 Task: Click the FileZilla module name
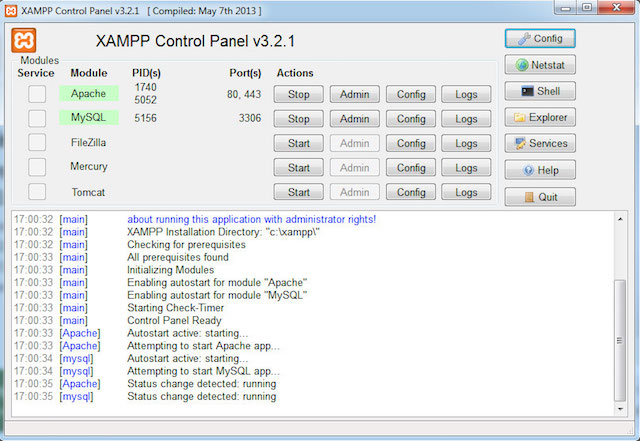tap(88, 143)
